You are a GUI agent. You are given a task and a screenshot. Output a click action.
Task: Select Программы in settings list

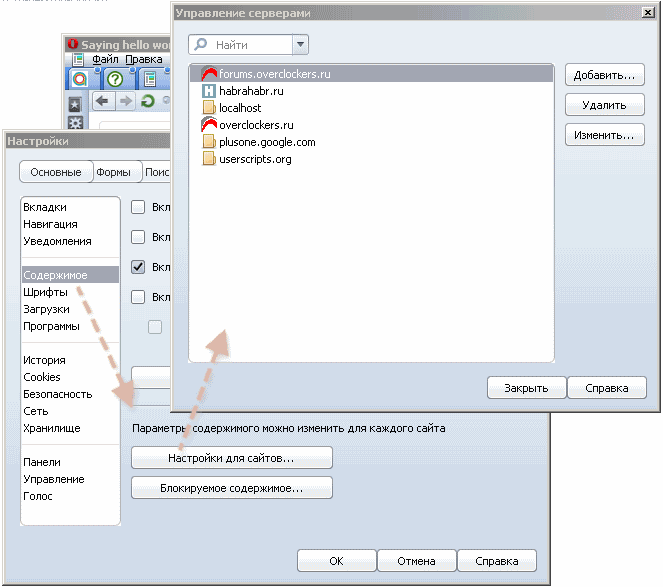pos(70,326)
